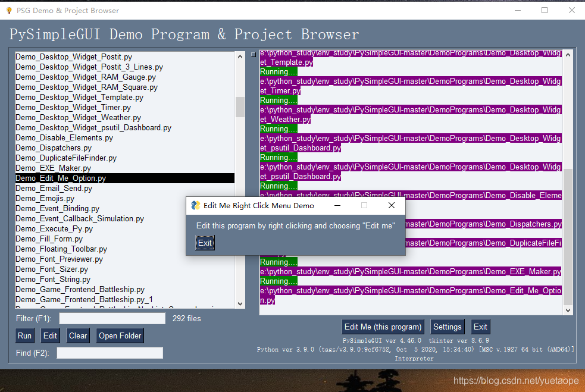Click the '292 files' count label
Image resolution: width=585 pixels, height=392 pixels.
pos(186,318)
